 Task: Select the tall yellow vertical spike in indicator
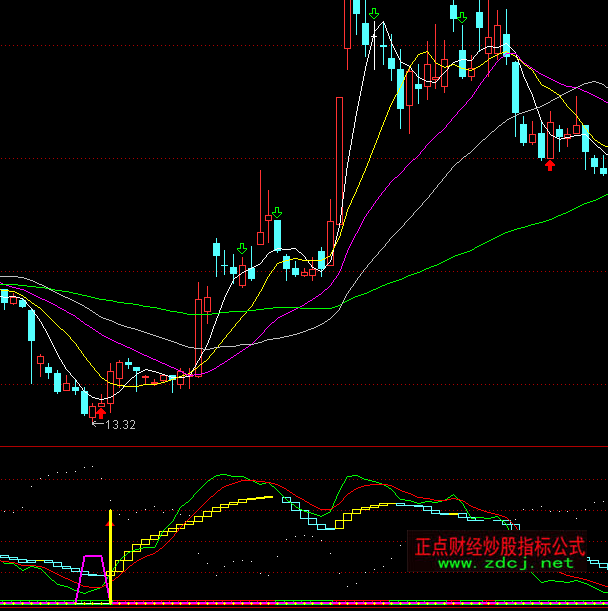point(111,560)
